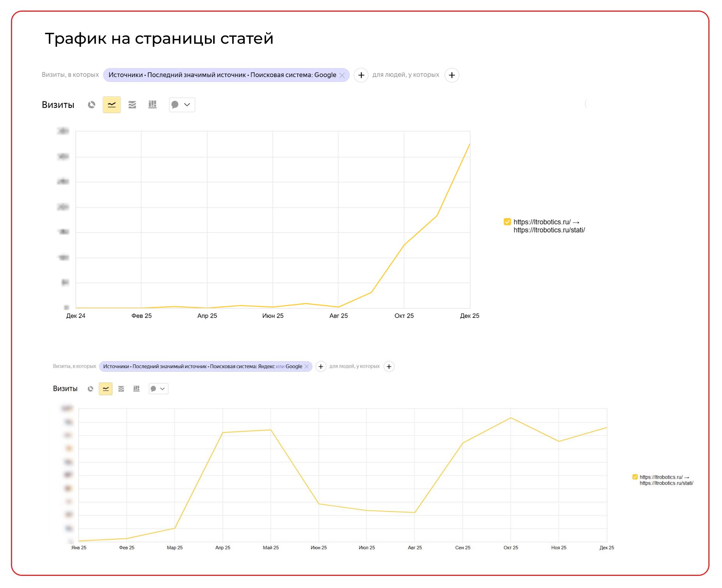722x588 pixels.
Task: Select line chart view in Google-only chart
Action: (112, 105)
